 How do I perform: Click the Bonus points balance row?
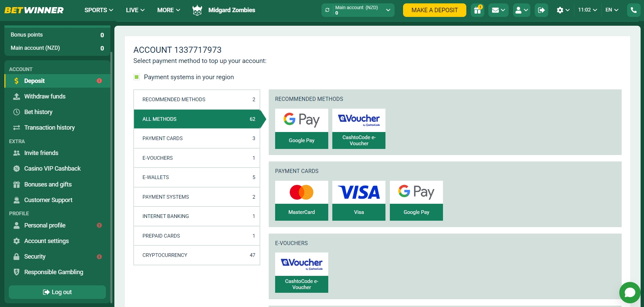[57, 35]
